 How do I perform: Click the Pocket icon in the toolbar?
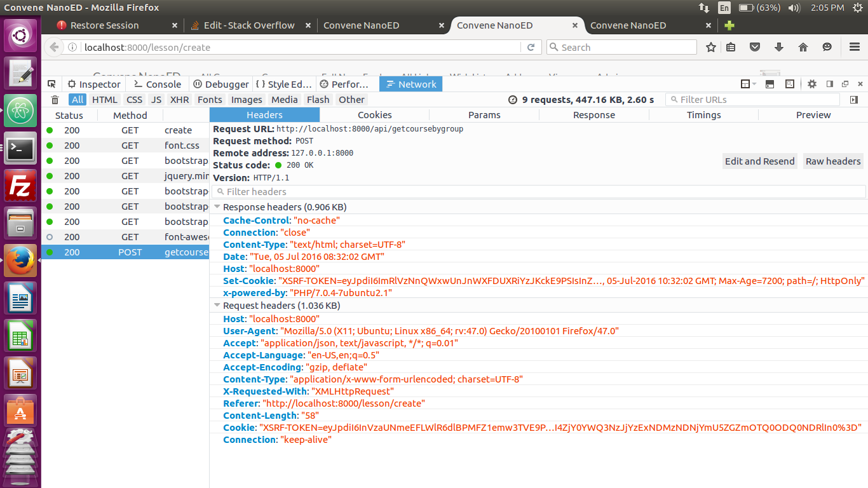755,47
